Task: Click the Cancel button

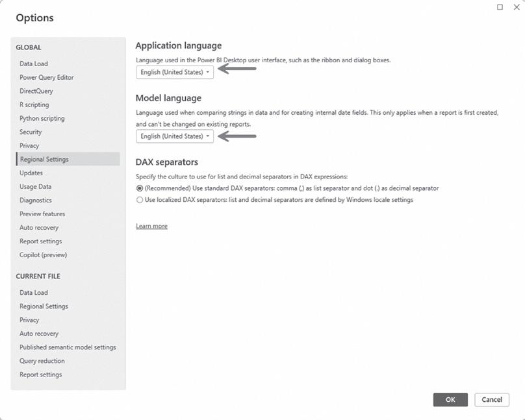Action: [491, 400]
